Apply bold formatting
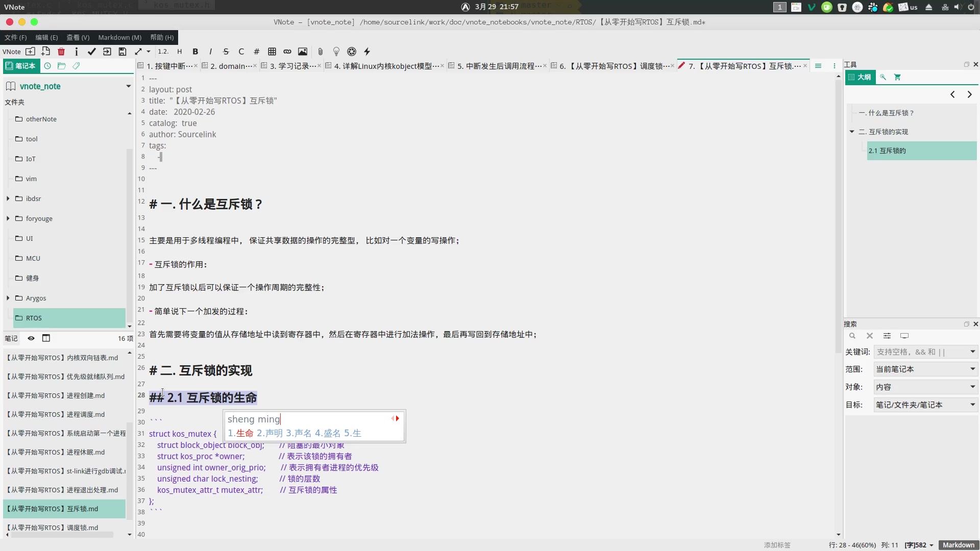The width and height of the screenshot is (980, 551). [195, 52]
